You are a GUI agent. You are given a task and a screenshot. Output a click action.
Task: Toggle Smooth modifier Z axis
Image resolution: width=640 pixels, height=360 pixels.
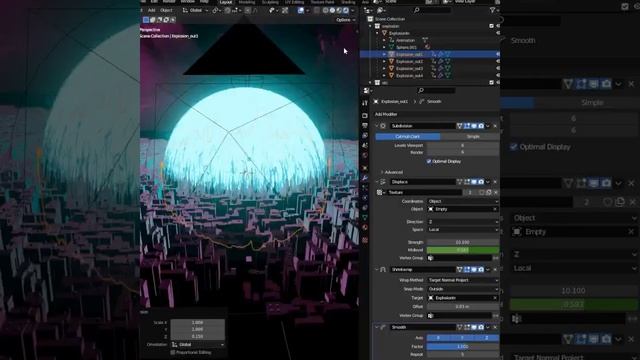click(487, 338)
